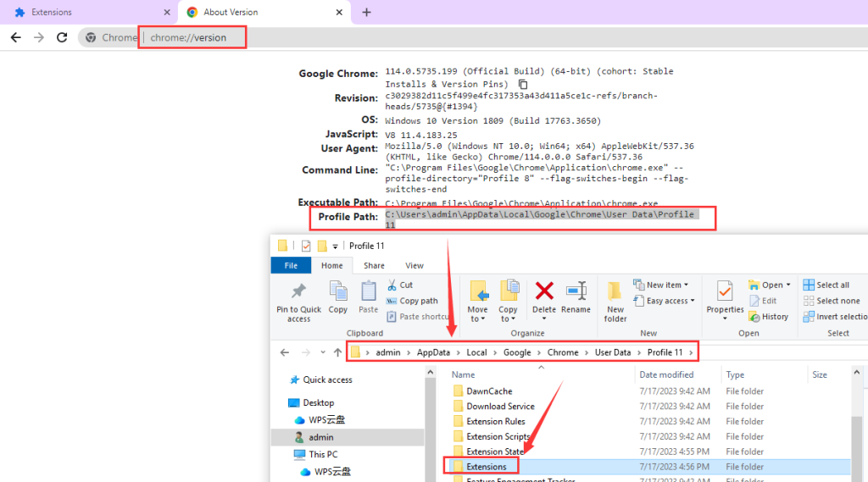This screenshot has height=482, width=868.
Task: Reload the chrome://version page
Action: pos(62,37)
